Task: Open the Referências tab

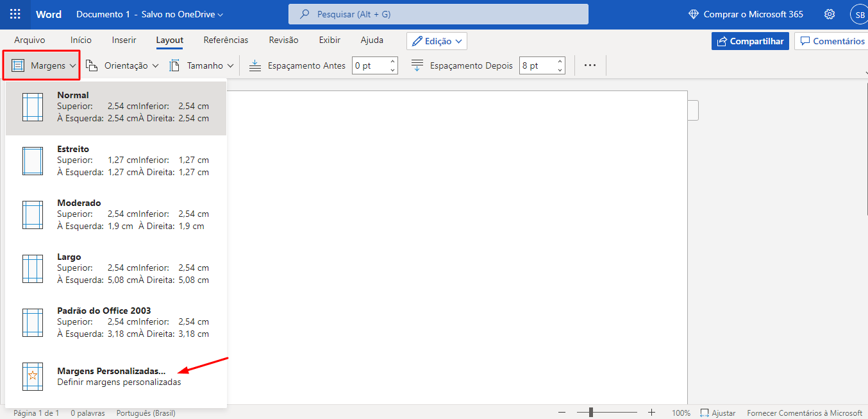Action: point(226,40)
